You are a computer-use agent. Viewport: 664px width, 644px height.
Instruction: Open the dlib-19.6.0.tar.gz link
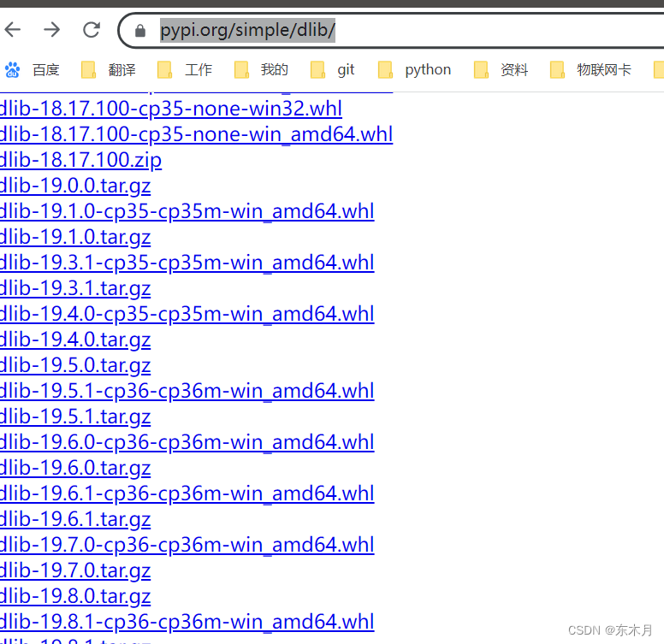click(75, 469)
